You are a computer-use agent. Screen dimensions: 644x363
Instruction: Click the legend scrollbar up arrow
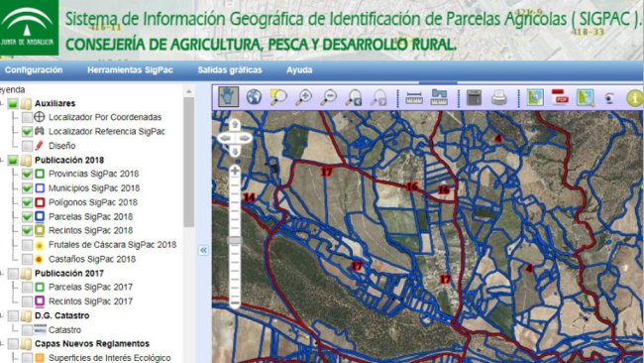[x=188, y=91]
